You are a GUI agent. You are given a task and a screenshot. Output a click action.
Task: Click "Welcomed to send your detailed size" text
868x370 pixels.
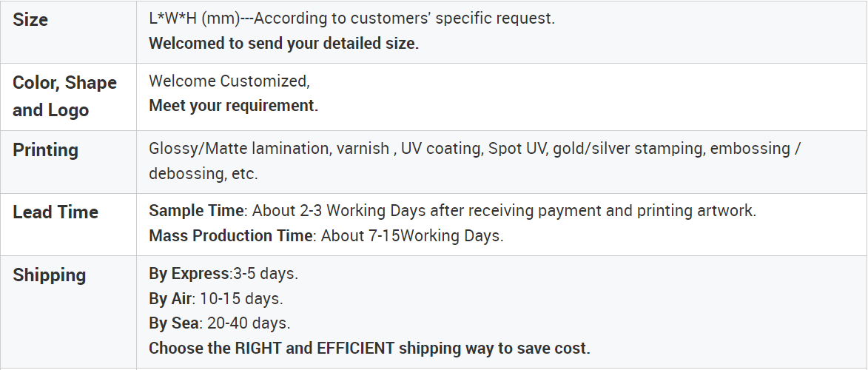tap(283, 43)
